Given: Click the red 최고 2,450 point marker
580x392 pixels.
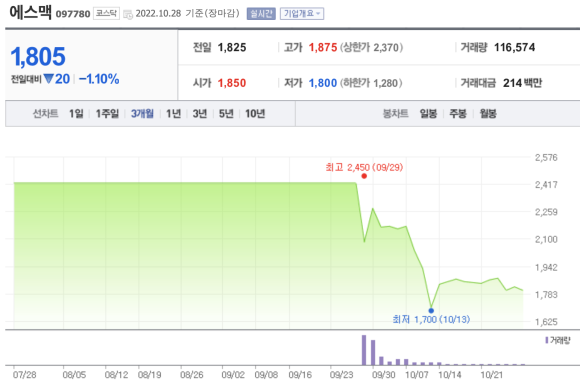Looking at the screenshot, I should coord(364,176).
